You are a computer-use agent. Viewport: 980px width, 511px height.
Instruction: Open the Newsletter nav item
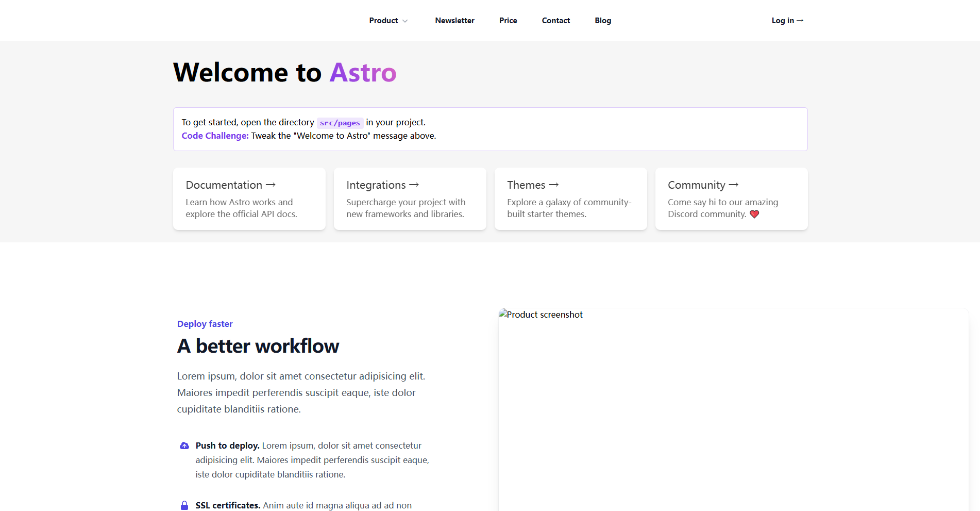click(454, 21)
